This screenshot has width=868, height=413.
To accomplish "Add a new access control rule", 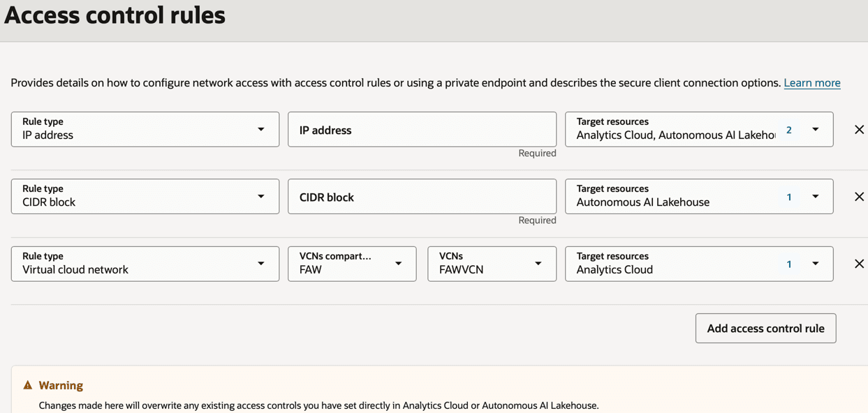I will pyautogui.click(x=765, y=328).
